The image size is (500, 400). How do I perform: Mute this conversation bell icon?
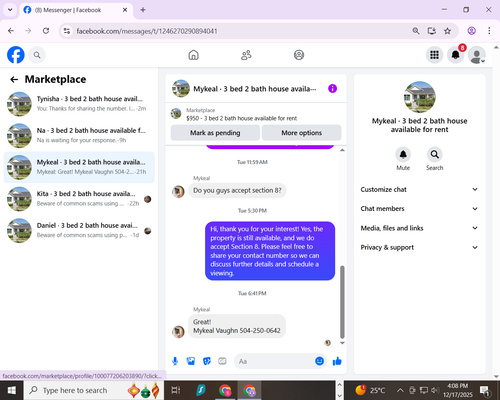point(403,154)
